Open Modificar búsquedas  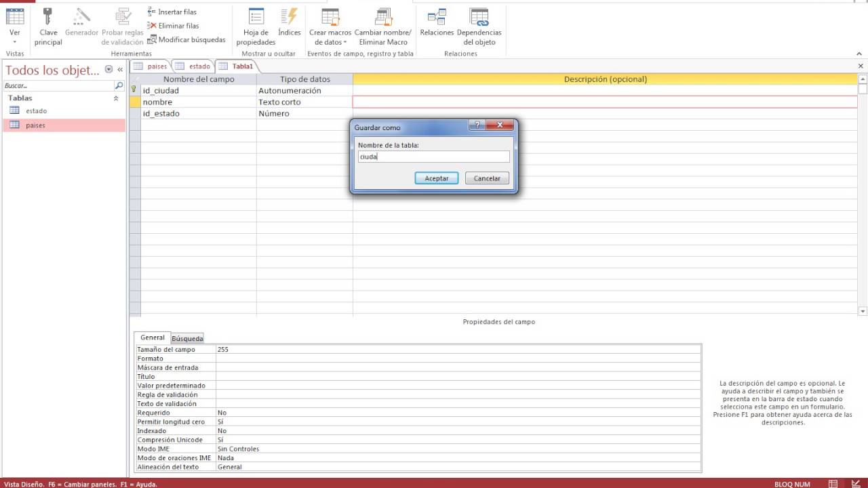pos(186,39)
